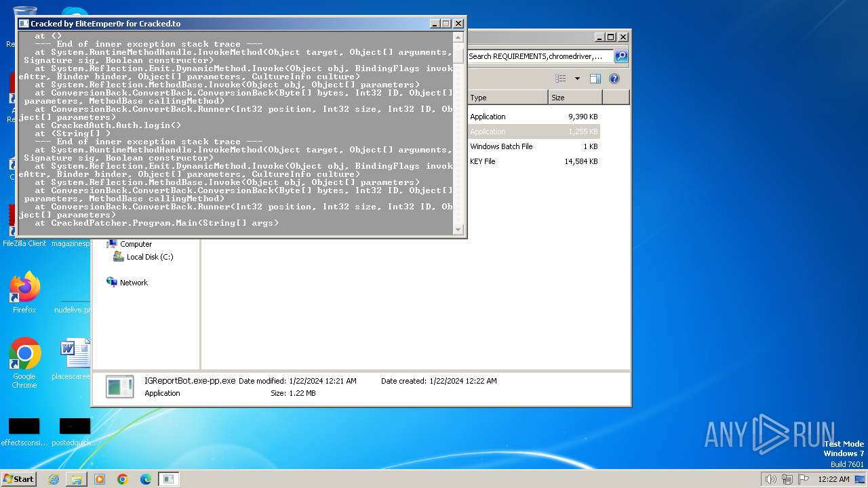
Task: Select the highlighted 1,255 KB Application row
Action: (x=534, y=131)
